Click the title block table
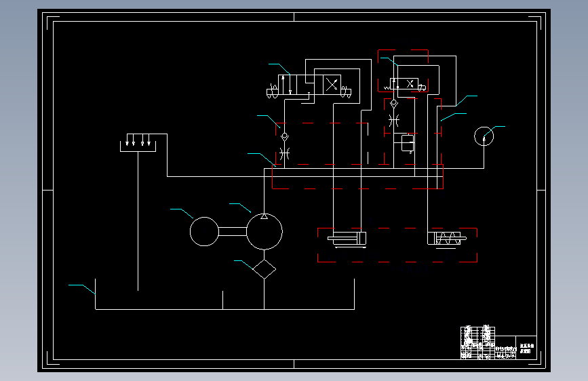 tap(498, 343)
